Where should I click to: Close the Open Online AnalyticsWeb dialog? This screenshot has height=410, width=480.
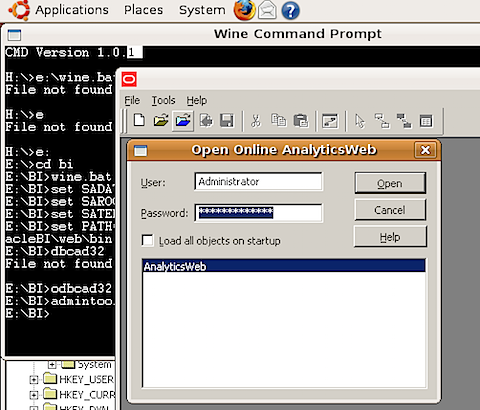pos(425,150)
